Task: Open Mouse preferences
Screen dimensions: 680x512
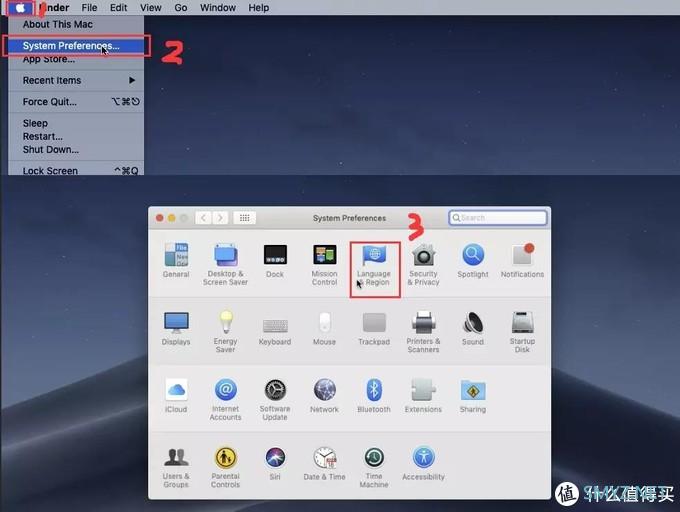Action: coord(324,328)
